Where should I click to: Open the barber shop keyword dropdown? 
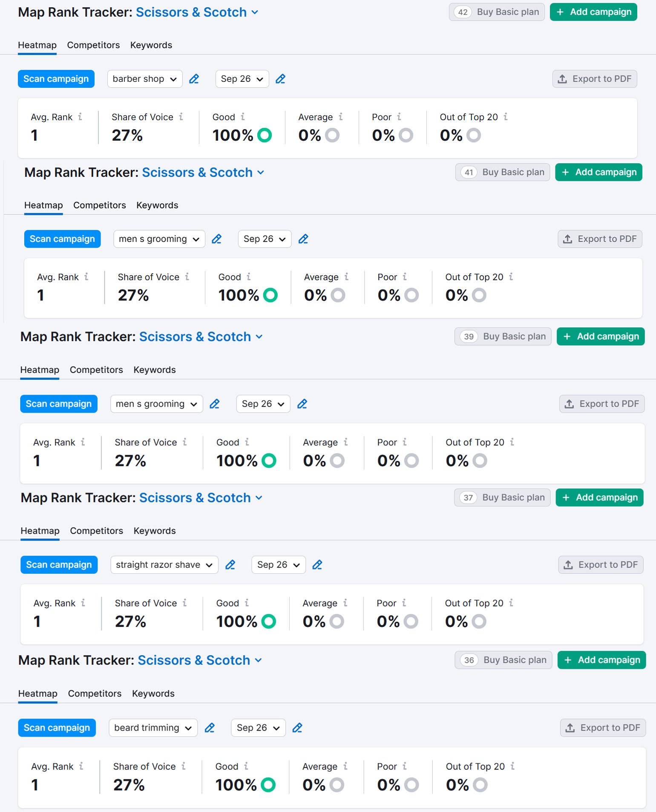tap(145, 79)
